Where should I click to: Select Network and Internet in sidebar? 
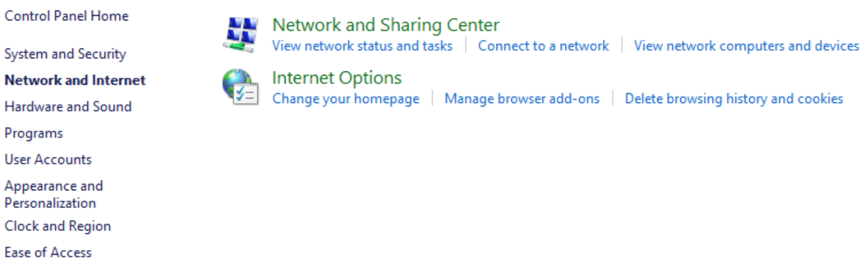pyautogui.click(x=75, y=80)
